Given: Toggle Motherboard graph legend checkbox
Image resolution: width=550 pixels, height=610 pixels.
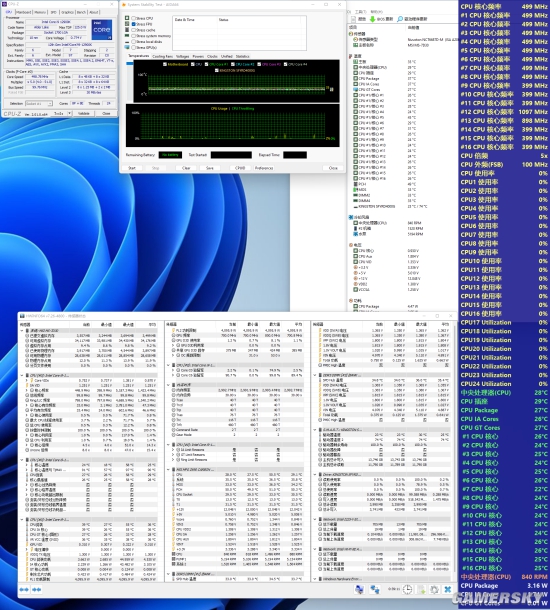Looking at the screenshot, I should pos(165,64).
